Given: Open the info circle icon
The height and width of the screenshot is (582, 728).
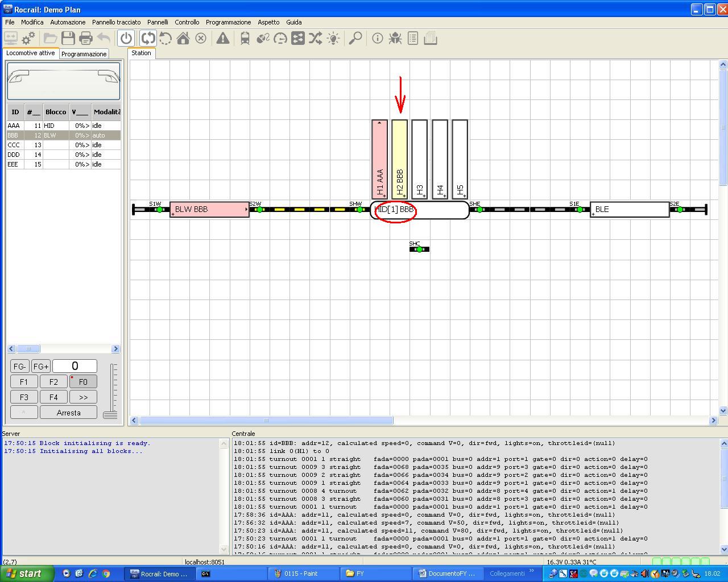Looking at the screenshot, I should tap(378, 39).
